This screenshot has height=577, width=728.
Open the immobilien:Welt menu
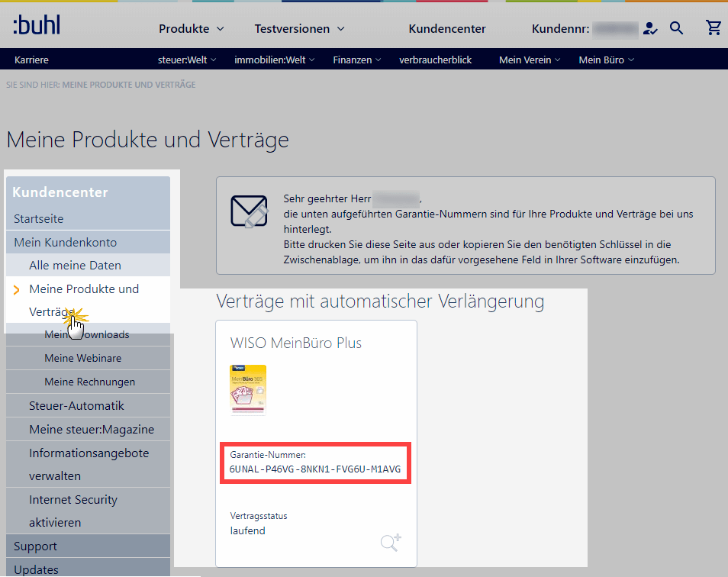[x=275, y=60]
